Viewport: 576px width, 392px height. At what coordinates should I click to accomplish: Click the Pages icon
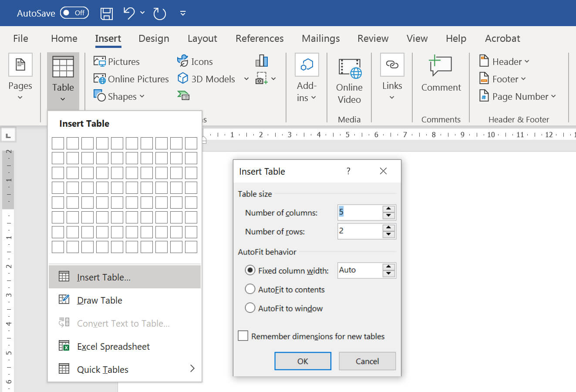point(20,65)
